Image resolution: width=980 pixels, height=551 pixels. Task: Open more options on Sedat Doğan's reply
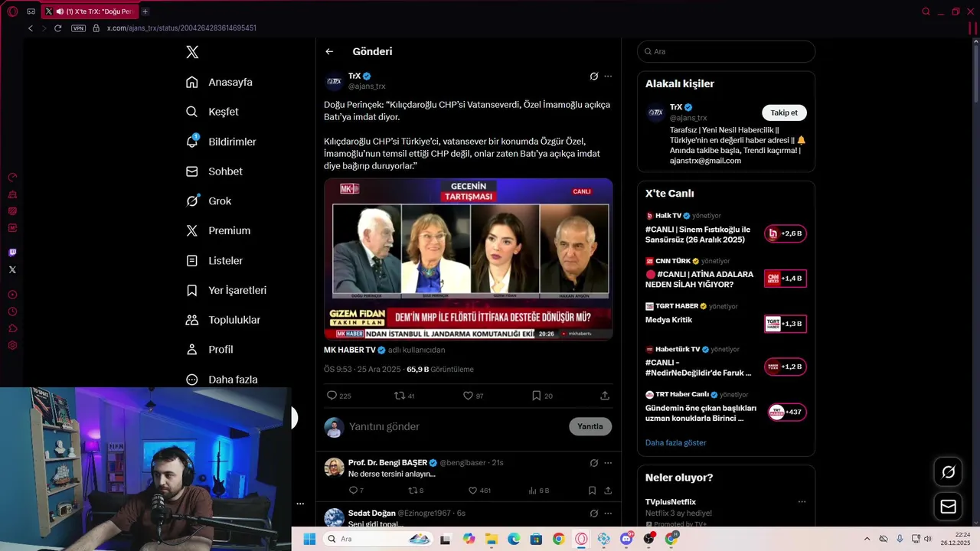pos(608,514)
